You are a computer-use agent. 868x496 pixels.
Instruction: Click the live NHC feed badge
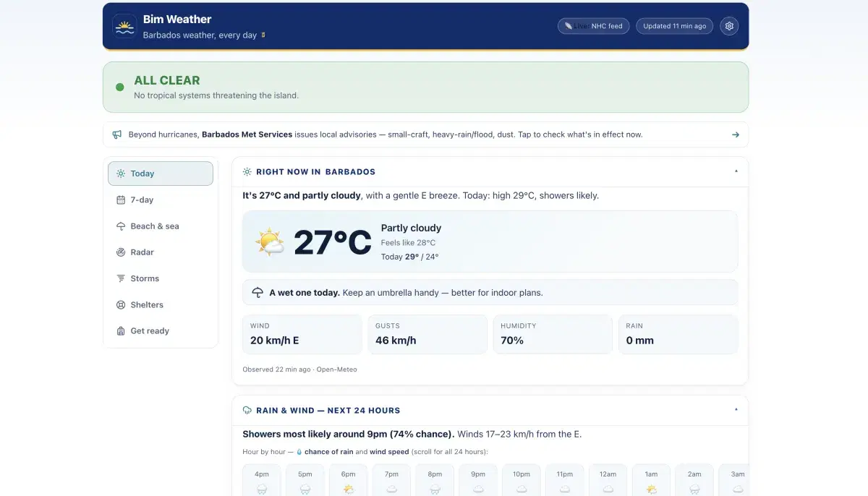pos(593,26)
